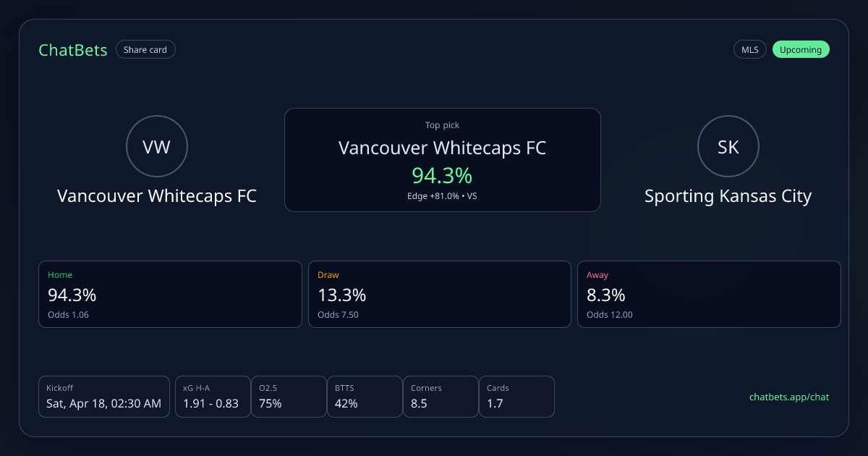Image resolution: width=868 pixels, height=456 pixels.
Task: Click the Upcoming status badge
Action: [801, 50]
